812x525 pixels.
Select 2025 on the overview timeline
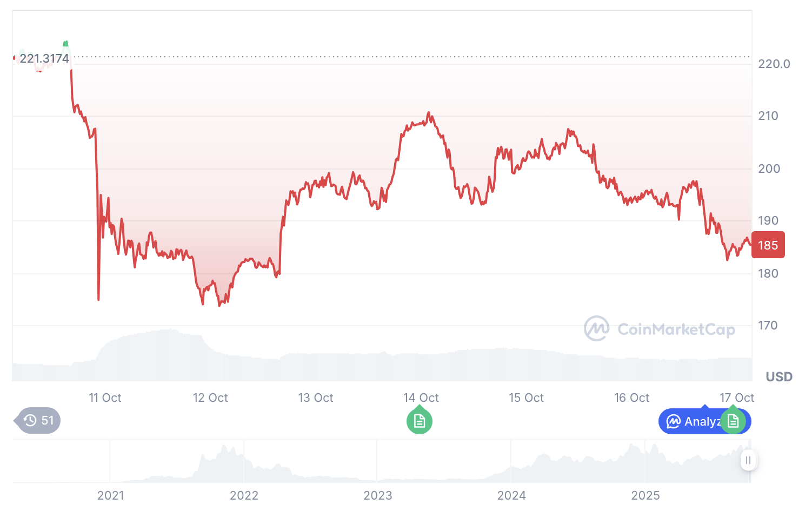[x=645, y=495]
